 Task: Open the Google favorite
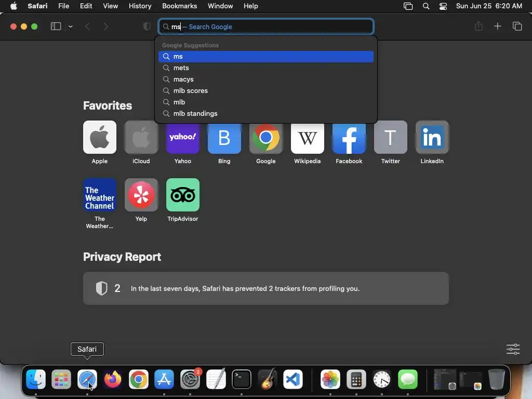coord(266,138)
